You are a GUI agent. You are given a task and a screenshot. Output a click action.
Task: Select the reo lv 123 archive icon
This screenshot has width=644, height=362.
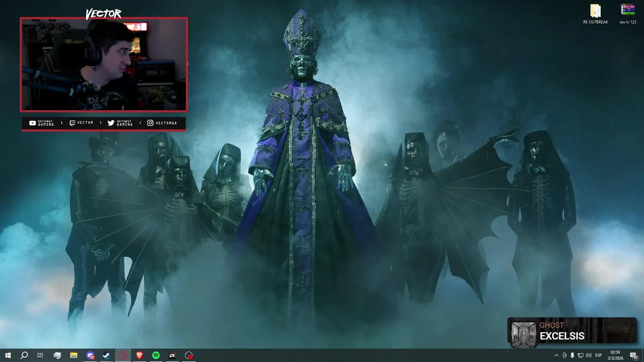[627, 14]
